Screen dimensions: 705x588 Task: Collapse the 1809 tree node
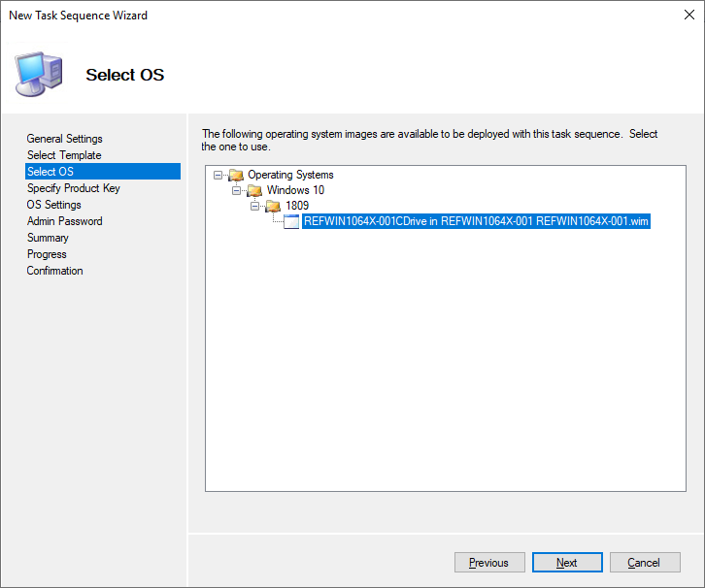pyautogui.click(x=255, y=206)
